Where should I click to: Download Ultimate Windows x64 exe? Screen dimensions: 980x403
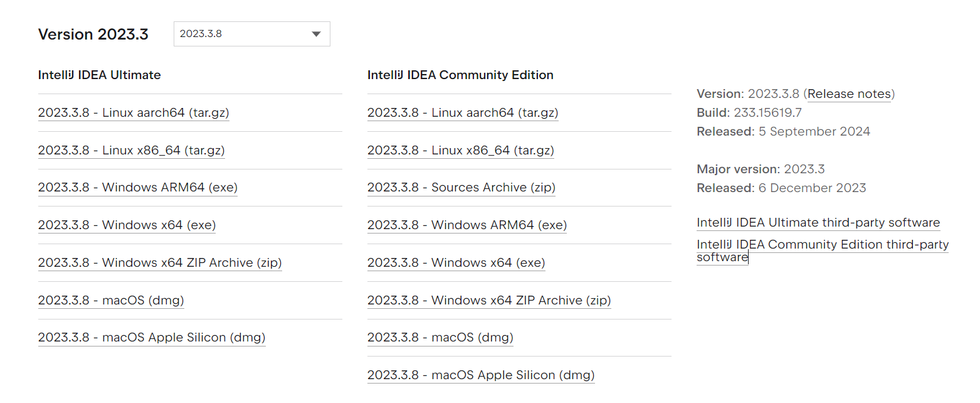(x=127, y=225)
